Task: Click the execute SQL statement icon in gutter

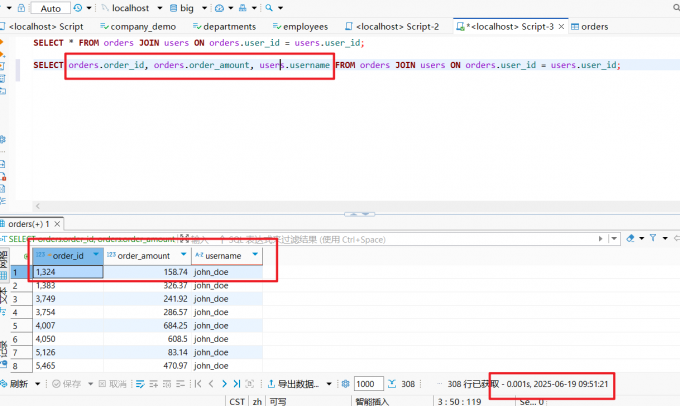Action: click(x=2, y=42)
